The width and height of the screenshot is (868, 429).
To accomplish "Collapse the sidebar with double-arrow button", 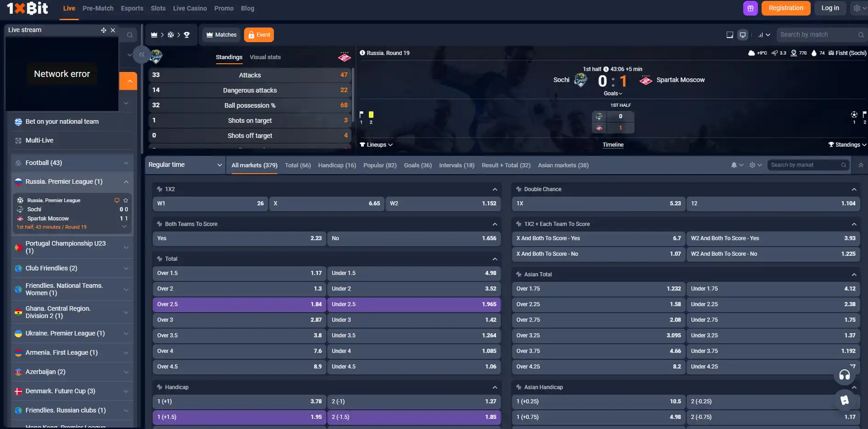I will point(142,55).
